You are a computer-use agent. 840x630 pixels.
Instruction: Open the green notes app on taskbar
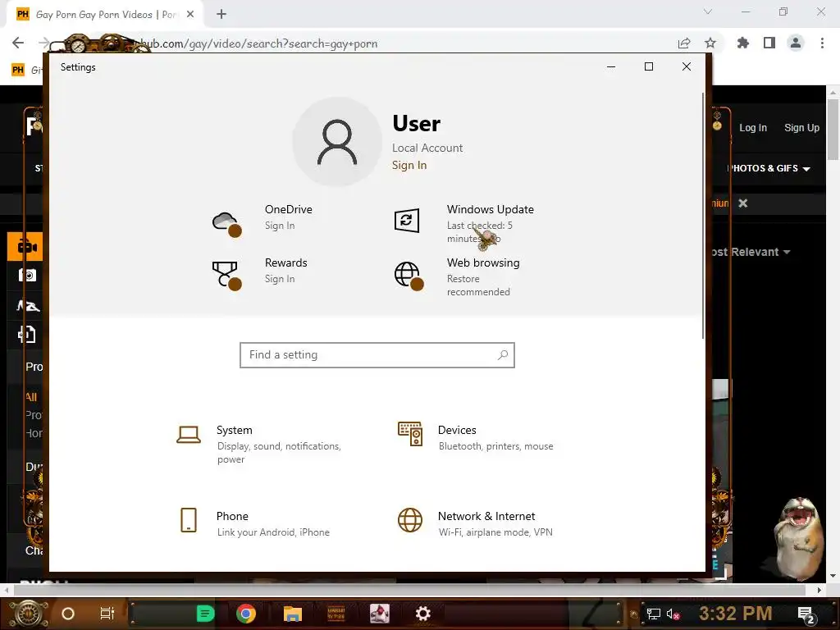(205, 614)
